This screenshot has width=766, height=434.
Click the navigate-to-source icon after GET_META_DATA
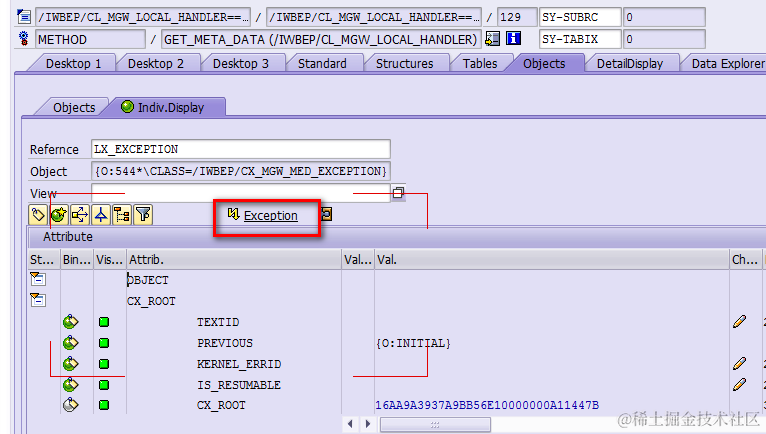point(492,39)
